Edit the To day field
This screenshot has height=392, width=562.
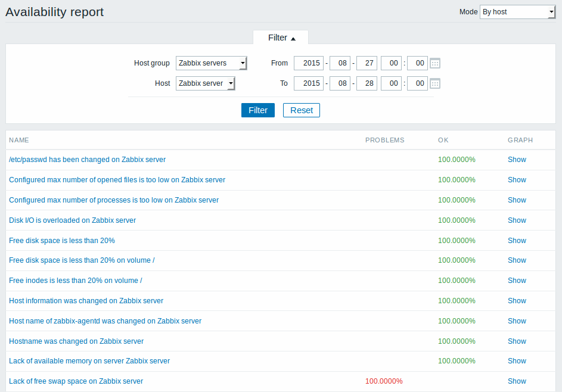[367, 83]
